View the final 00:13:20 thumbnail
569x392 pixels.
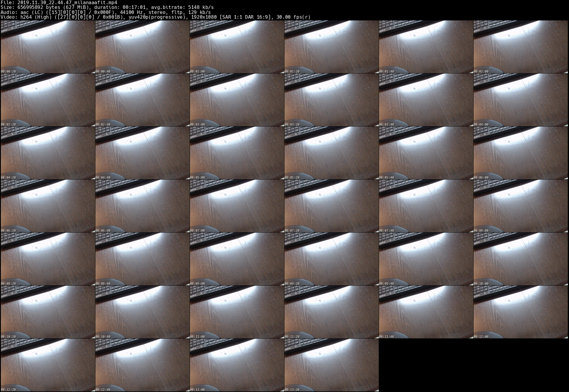click(331, 365)
